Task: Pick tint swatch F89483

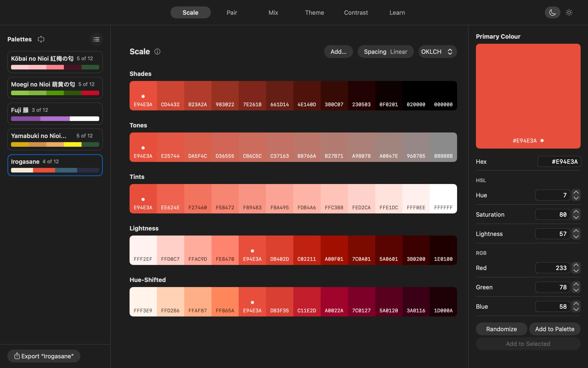Action: 252,199
